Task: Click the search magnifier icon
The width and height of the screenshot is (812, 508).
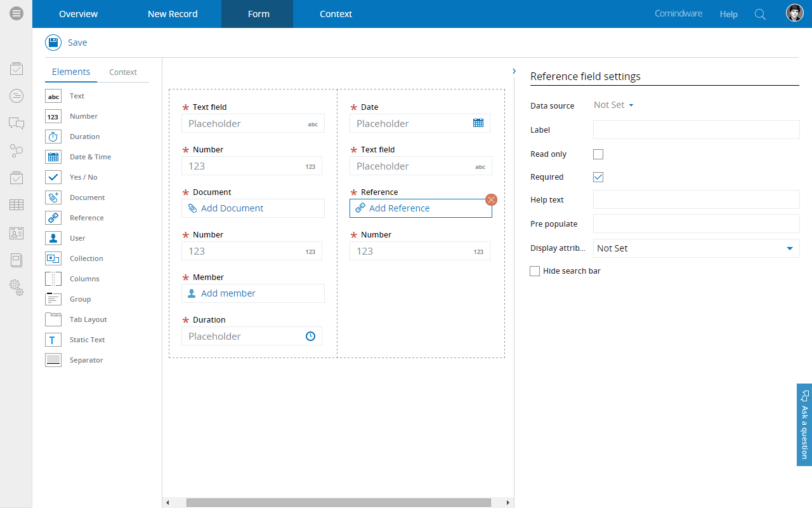Action: tap(760, 14)
